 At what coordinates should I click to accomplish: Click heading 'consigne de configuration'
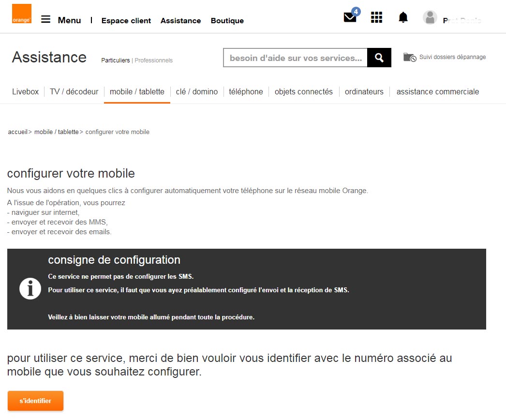[114, 260]
